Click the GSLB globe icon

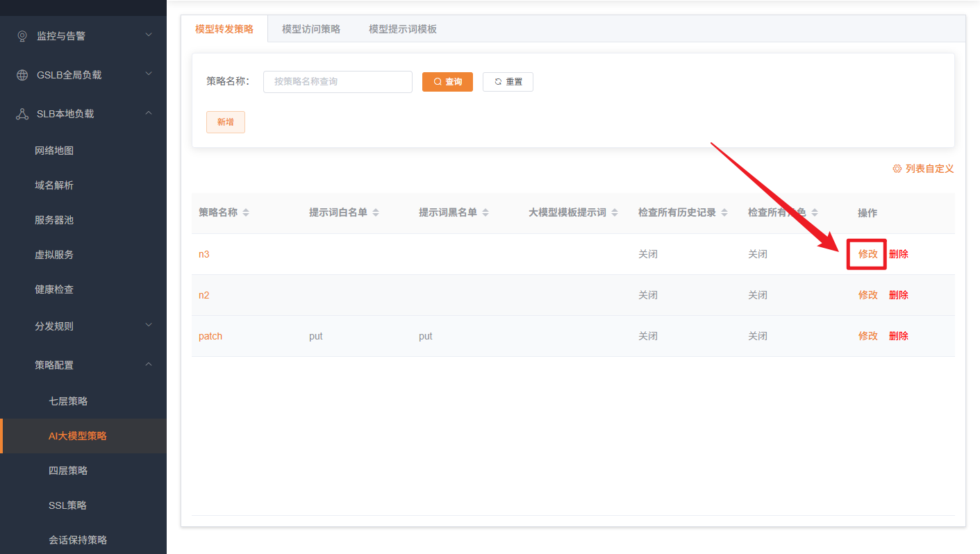(22, 75)
